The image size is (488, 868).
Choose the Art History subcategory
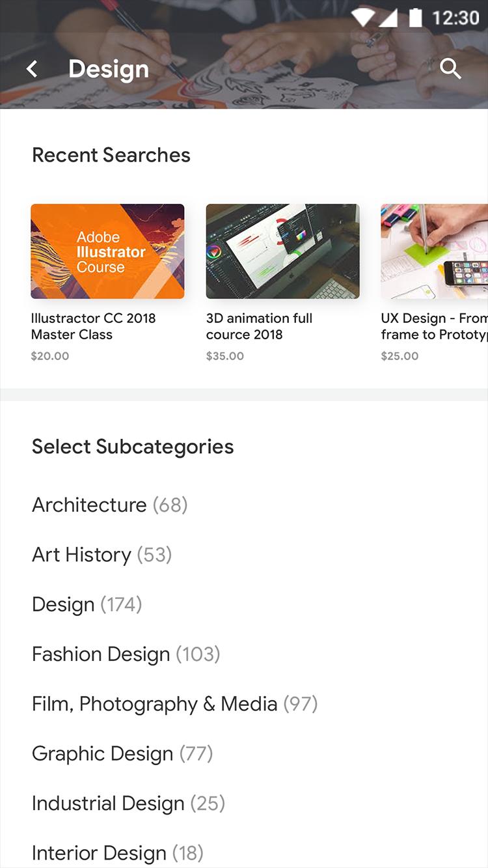102,555
